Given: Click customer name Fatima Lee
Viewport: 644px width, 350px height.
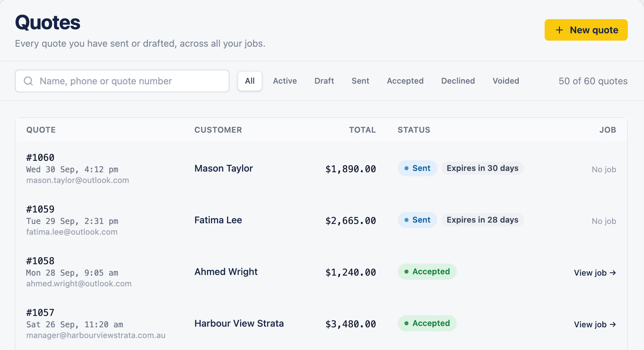Looking at the screenshot, I should 218,220.
